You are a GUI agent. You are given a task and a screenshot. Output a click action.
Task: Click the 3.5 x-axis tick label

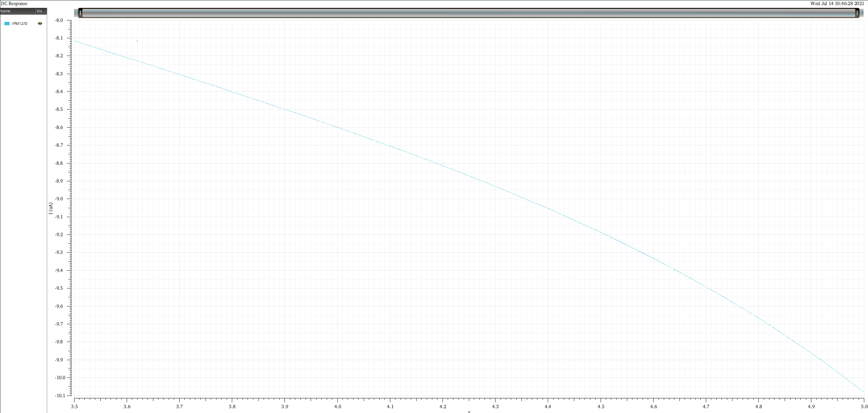point(74,407)
